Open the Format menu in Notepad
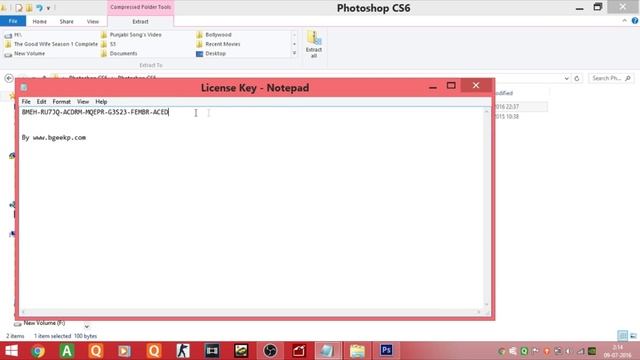Viewport: 640px width, 360px height. (62, 102)
